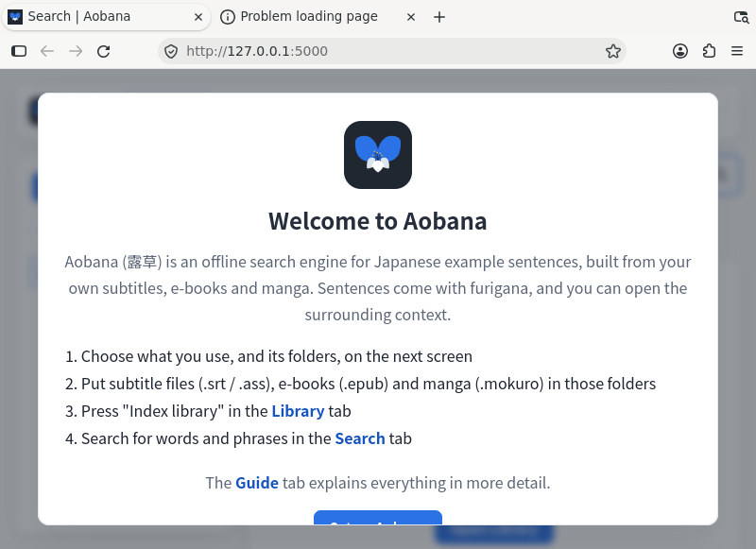Click the Aobana favicon on the first tab

pos(15,17)
